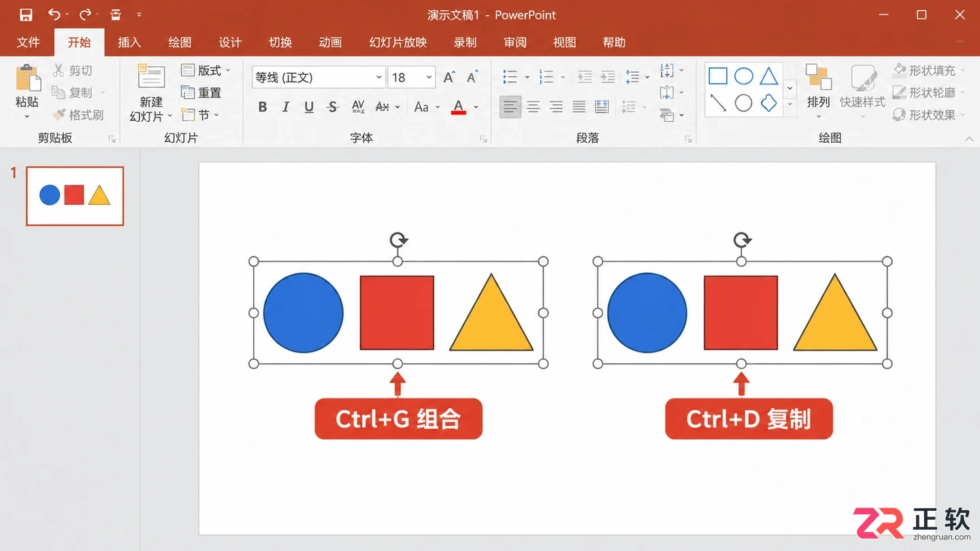The width and height of the screenshot is (980, 551).
Task: Click Quick Styles (快速样式) icon
Action: pyautogui.click(x=862, y=78)
